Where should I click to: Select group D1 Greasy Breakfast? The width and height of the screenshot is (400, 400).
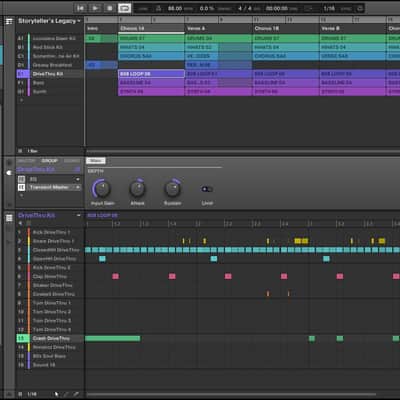click(49, 65)
